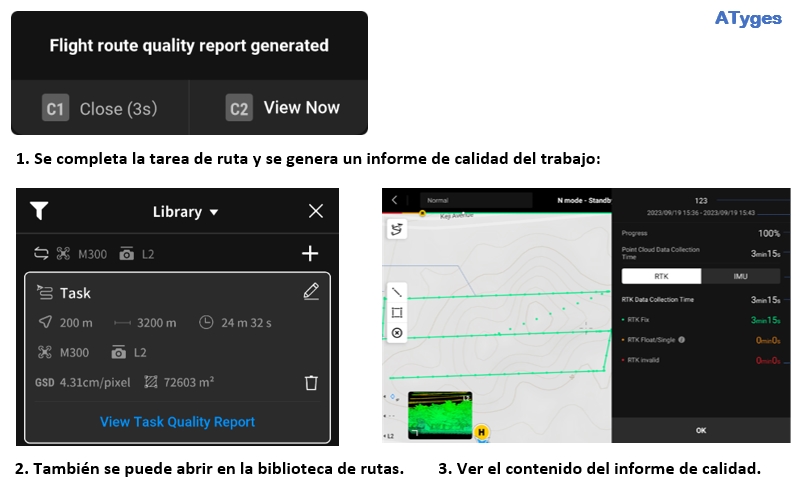Image resolution: width=808 pixels, height=485 pixels.
Task: Switch to the IMU tab
Action: 740,276
